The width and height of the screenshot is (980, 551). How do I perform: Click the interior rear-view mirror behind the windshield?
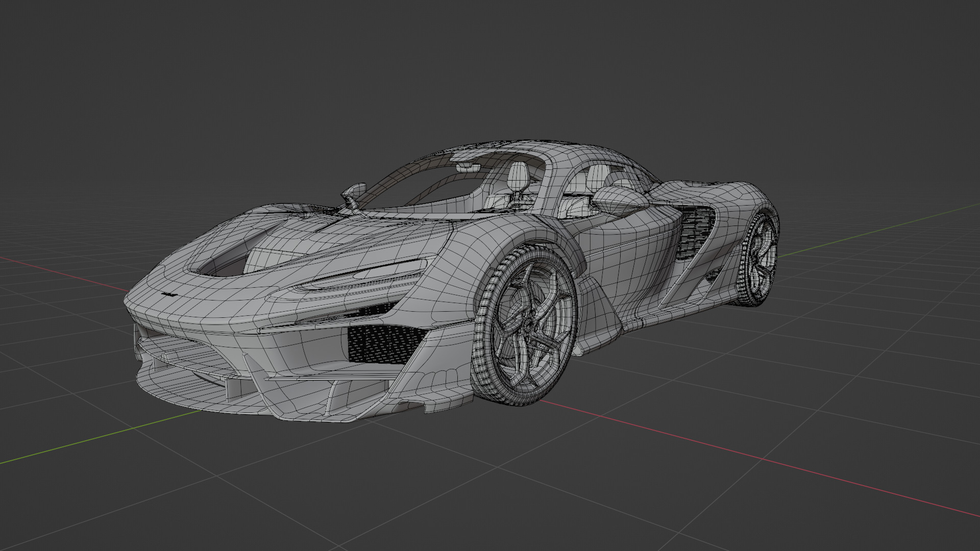tap(468, 167)
